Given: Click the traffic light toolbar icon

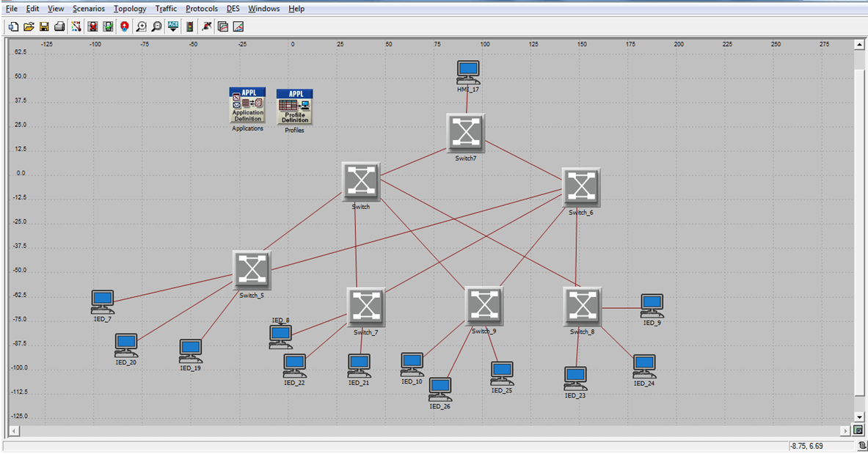Looking at the screenshot, I should 189,26.
